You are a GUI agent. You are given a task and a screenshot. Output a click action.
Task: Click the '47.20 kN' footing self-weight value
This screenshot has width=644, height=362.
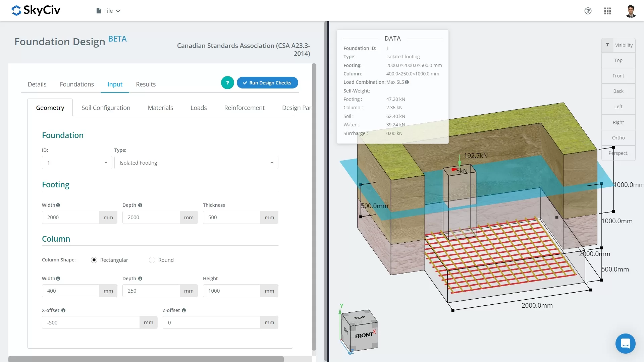click(396, 99)
